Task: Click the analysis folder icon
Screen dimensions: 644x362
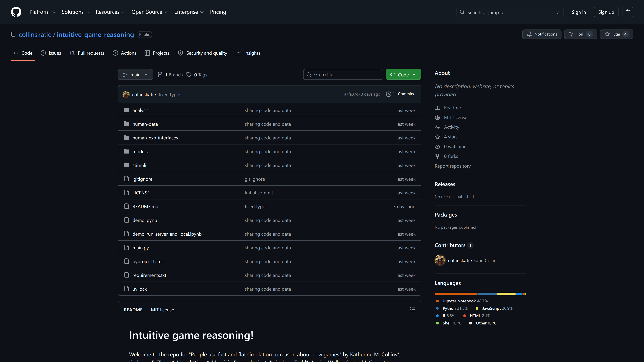Action: point(126,110)
